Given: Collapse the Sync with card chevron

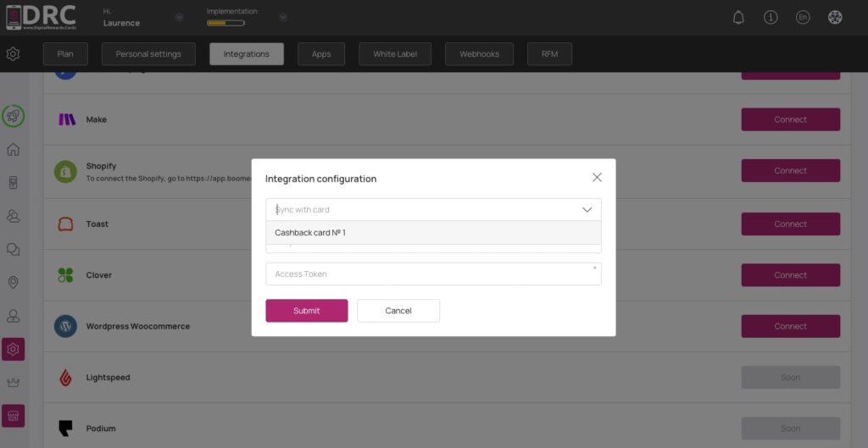Looking at the screenshot, I should coord(587,210).
